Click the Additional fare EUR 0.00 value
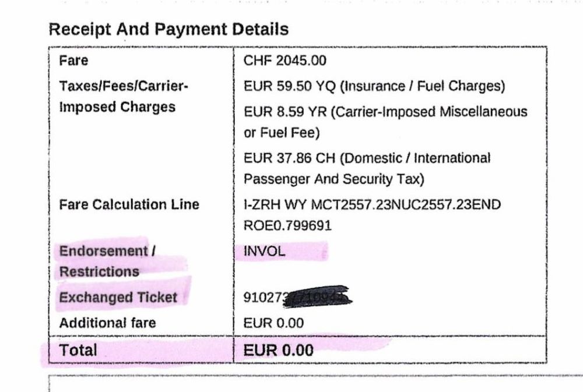Viewport: 583px width, 392px height. coord(273,323)
